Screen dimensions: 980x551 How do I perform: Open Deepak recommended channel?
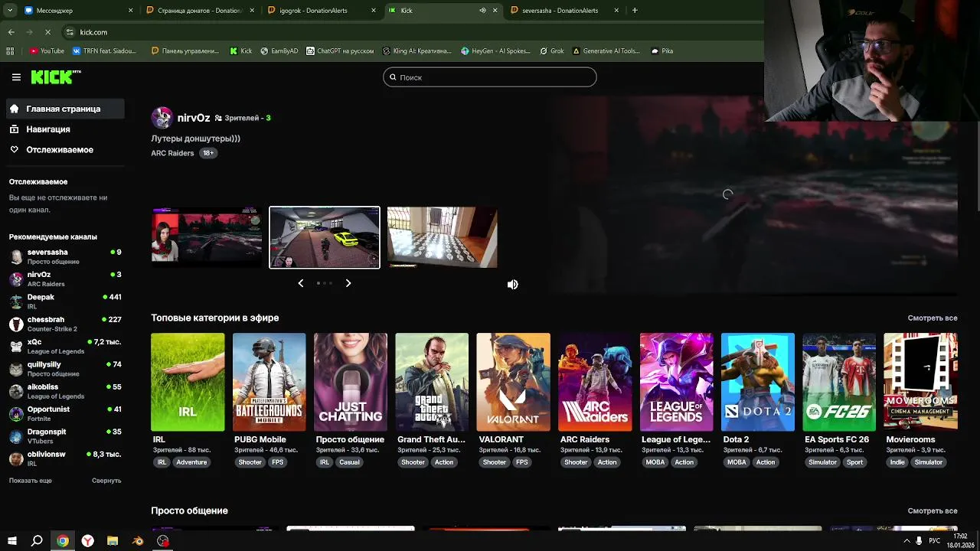point(65,302)
